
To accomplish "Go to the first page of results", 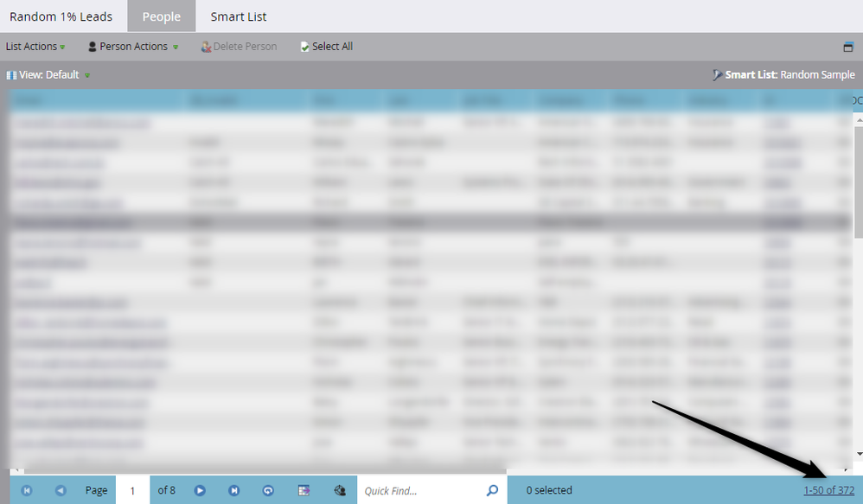I will click(x=27, y=490).
